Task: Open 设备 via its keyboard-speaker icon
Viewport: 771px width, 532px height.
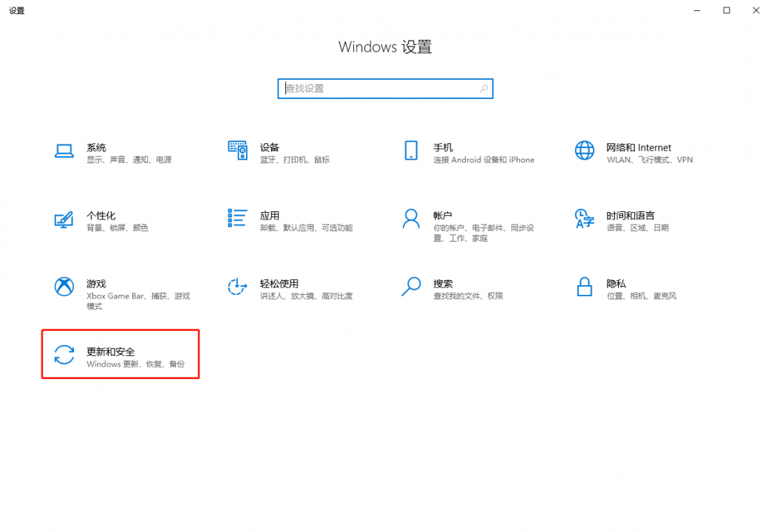Action: point(237,151)
